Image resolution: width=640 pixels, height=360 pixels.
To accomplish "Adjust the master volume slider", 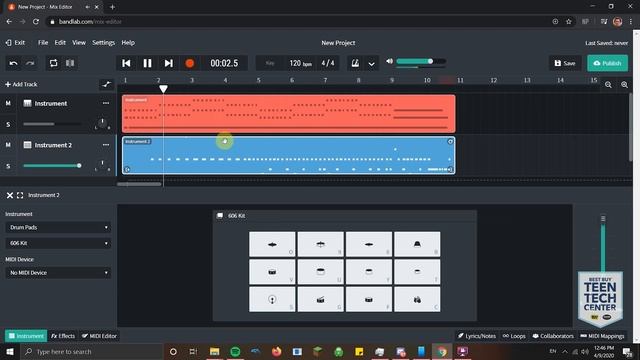I will click(x=421, y=61).
